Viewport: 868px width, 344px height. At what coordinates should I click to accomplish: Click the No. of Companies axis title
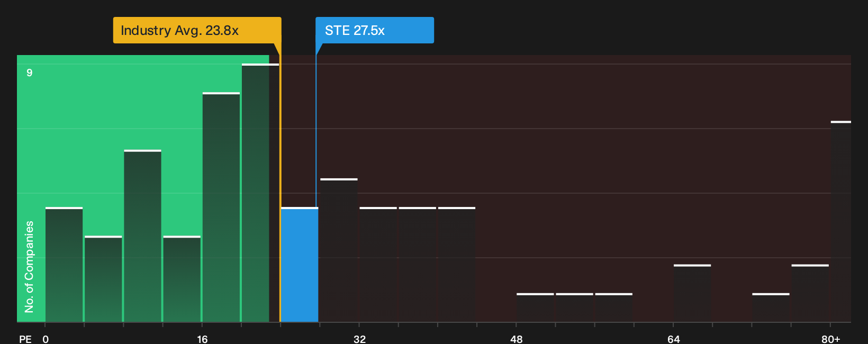tap(29, 267)
